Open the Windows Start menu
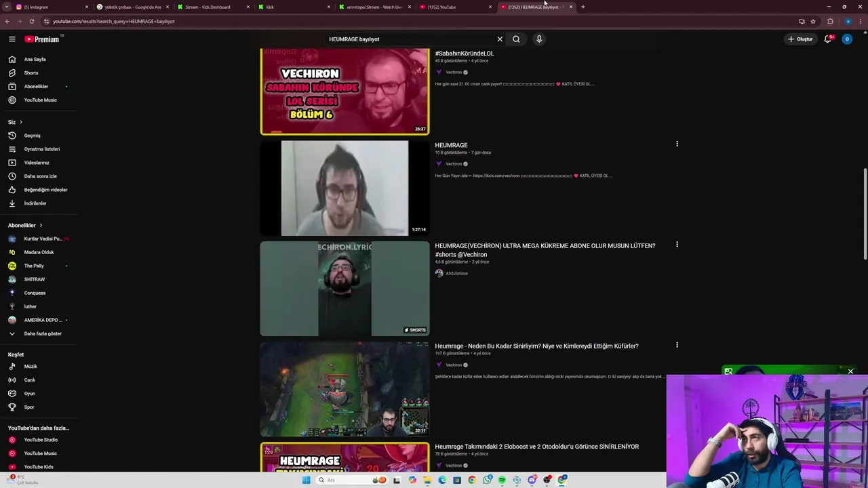868x488 pixels. [x=306, y=480]
